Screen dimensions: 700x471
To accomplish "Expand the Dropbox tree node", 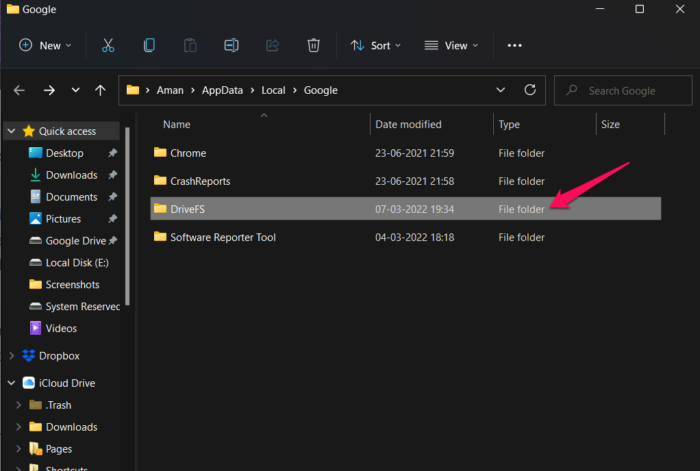I will (x=12, y=356).
